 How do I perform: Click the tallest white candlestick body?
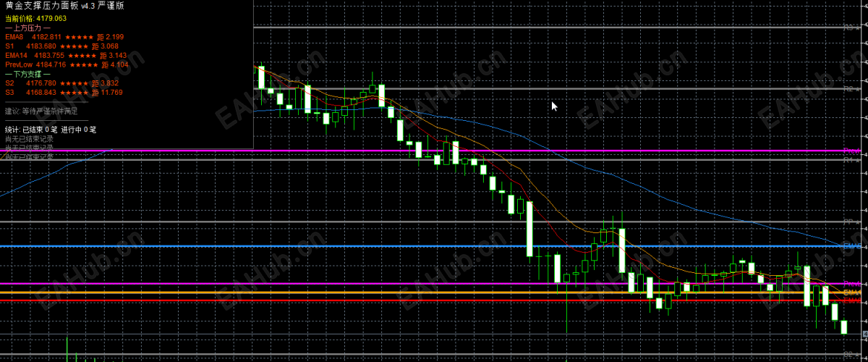(529, 229)
